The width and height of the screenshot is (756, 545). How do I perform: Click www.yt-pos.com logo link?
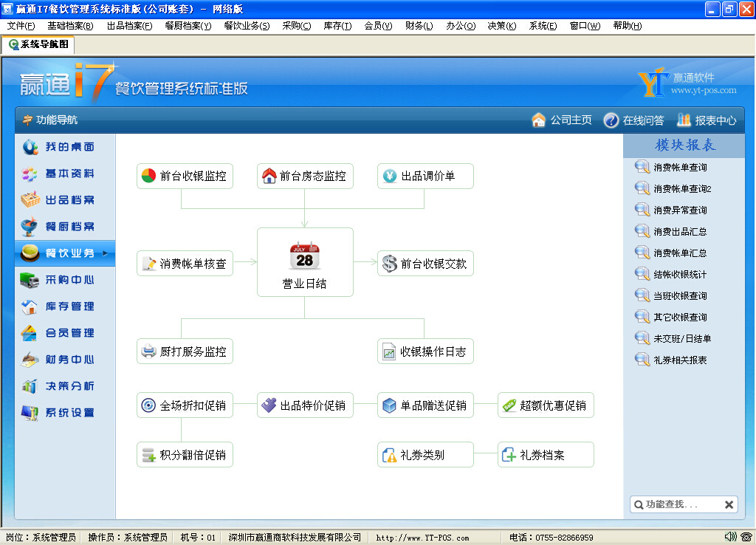(x=704, y=90)
